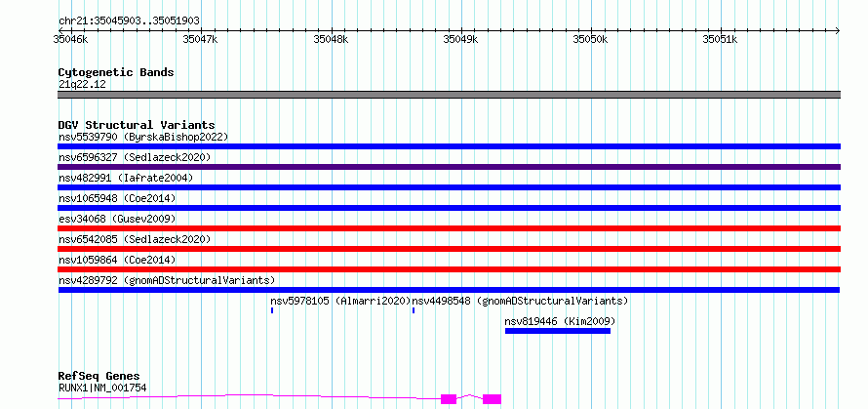Click the nsv4289792 (gnomADStructuralVariants) label

167,280
